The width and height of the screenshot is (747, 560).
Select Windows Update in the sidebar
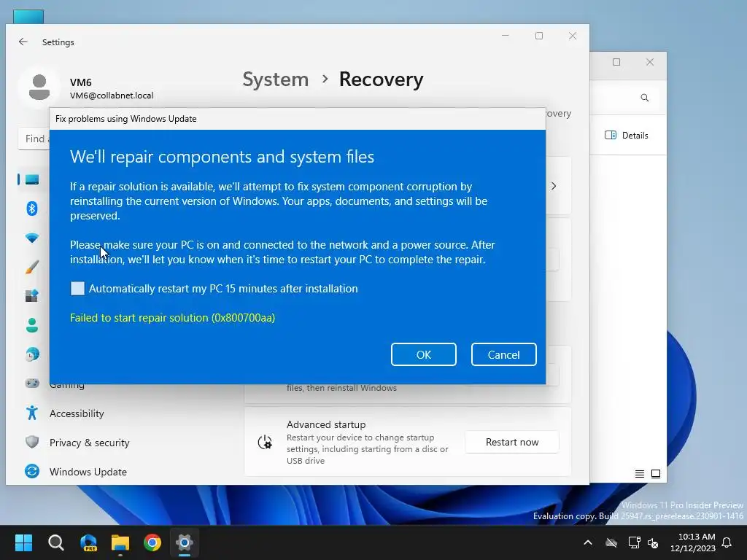[88, 472]
